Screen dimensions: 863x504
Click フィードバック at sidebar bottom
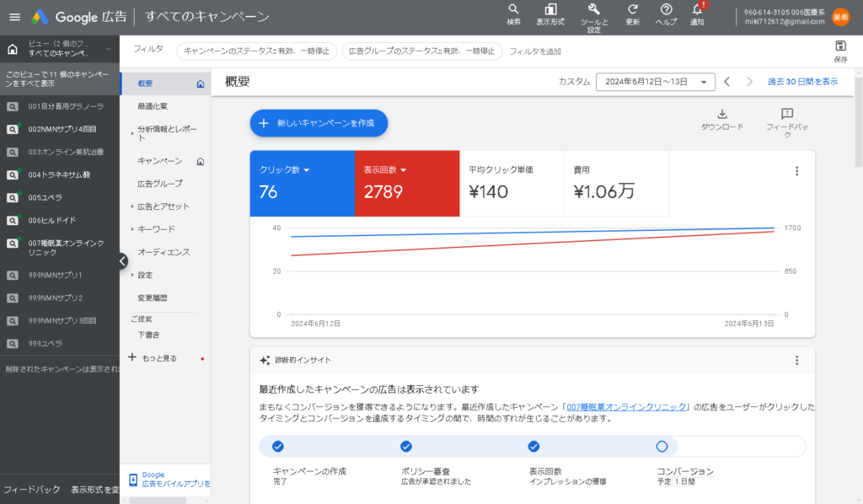(32, 490)
